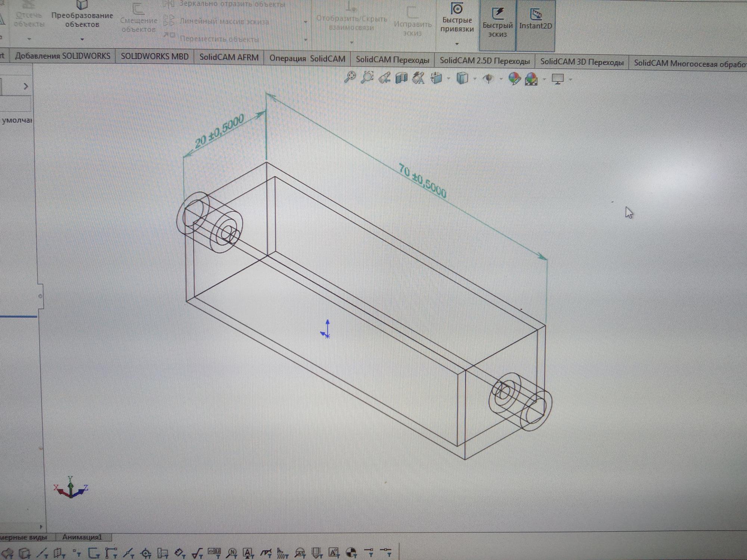Viewport: 747px width, 560px height.
Task: Toggle Быстрые привязки quick snaps
Action: click(457, 21)
